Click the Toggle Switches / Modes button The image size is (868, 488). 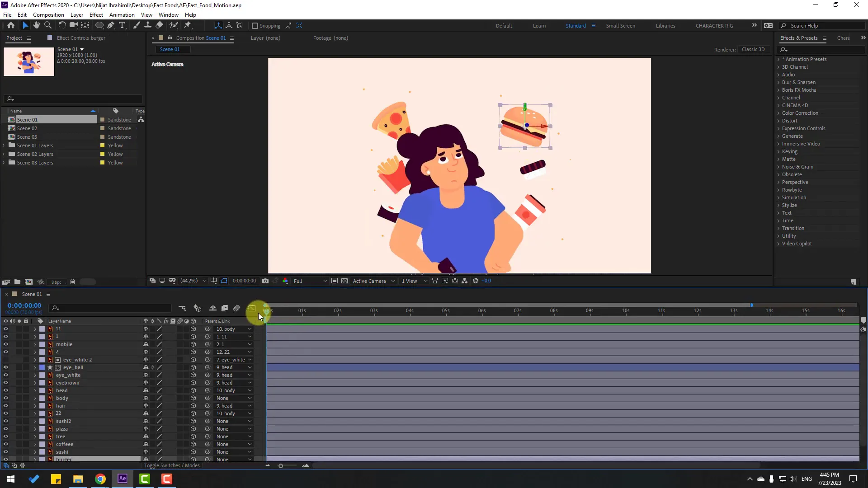[171, 465]
